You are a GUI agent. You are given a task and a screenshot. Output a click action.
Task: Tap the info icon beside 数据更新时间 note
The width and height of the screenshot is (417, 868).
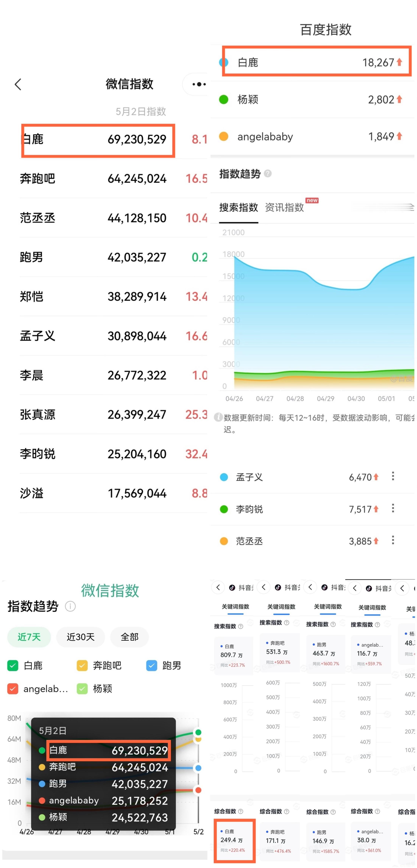218,417
